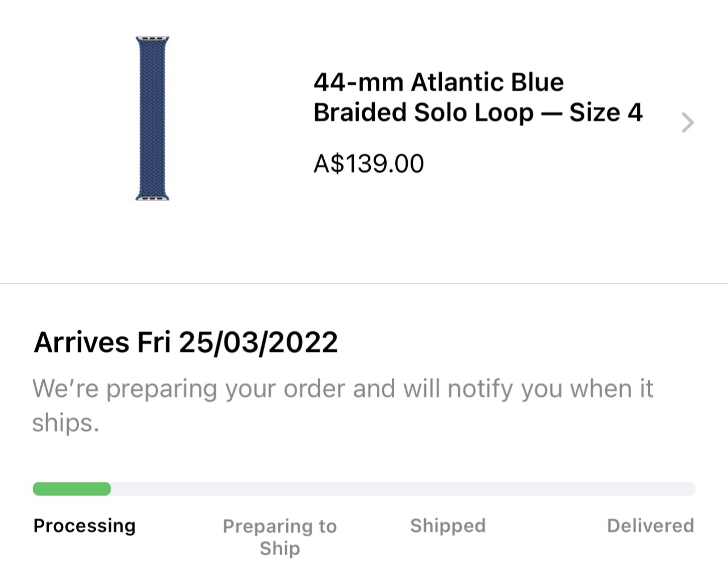Viewport: 728px width, 583px height.
Task: Click the green filled progress segment
Action: (x=72, y=489)
